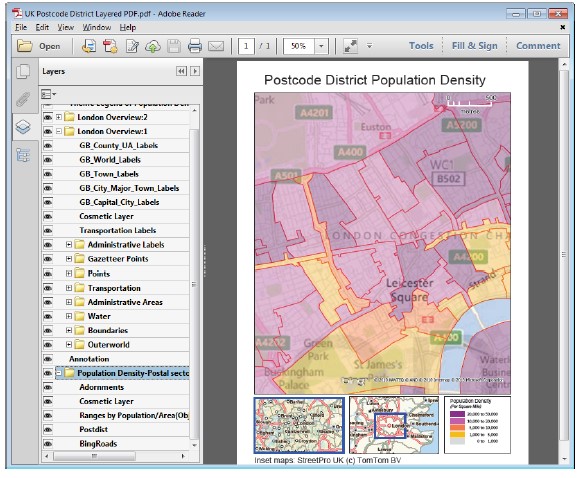Click the Administrative Areas folder icon
The image size is (578, 478).
(x=80, y=302)
